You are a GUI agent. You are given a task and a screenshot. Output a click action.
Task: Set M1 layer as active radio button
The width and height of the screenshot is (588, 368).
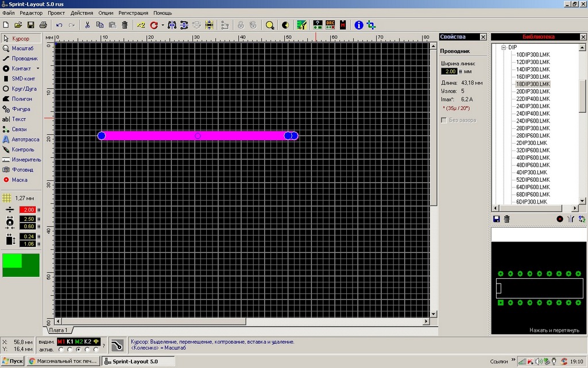(61, 349)
